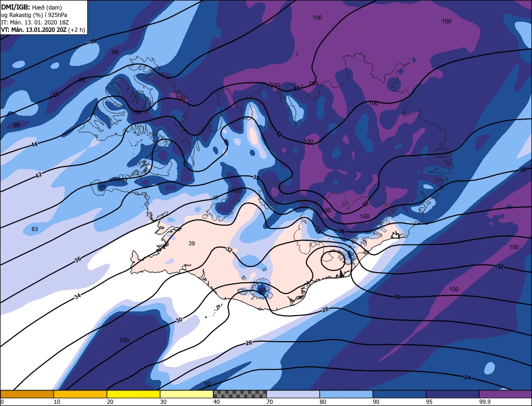Viewport: 532px width, 406px height.
Task: Click the humidity value '39' over land
Action: click(192, 243)
